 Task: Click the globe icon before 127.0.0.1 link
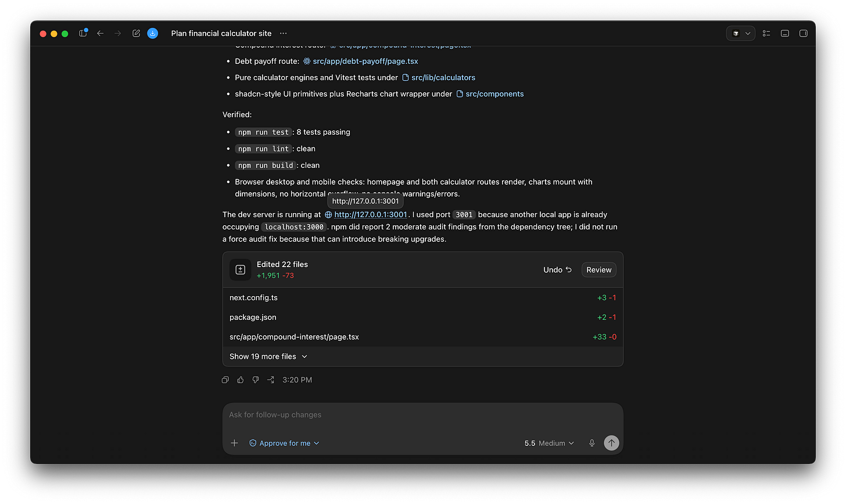(328, 215)
